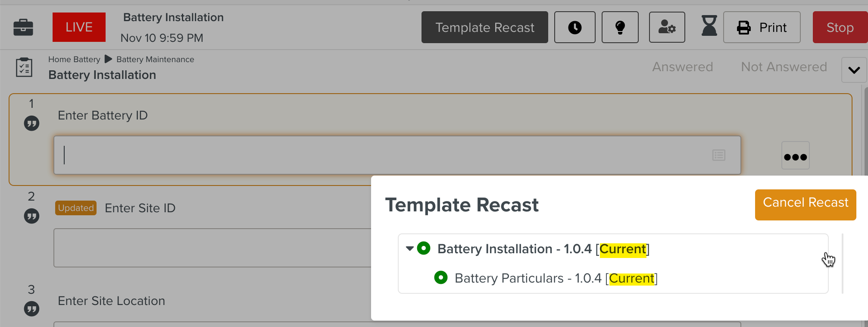Open comment icon for Enter Site Location

(x=31, y=309)
